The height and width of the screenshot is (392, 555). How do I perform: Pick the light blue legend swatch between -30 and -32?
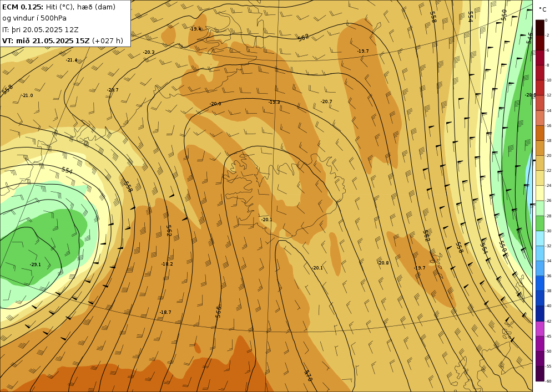click(x=540, y=238)
